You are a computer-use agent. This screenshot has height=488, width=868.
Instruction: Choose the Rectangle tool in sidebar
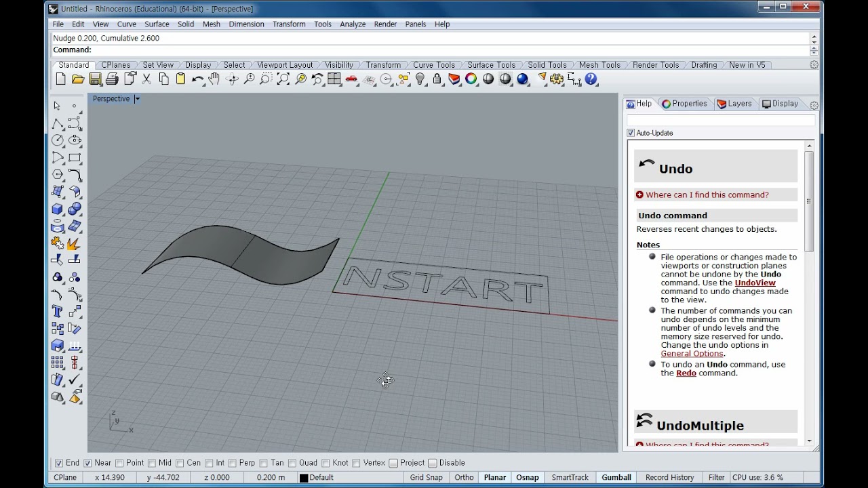[x=75, y=157]
